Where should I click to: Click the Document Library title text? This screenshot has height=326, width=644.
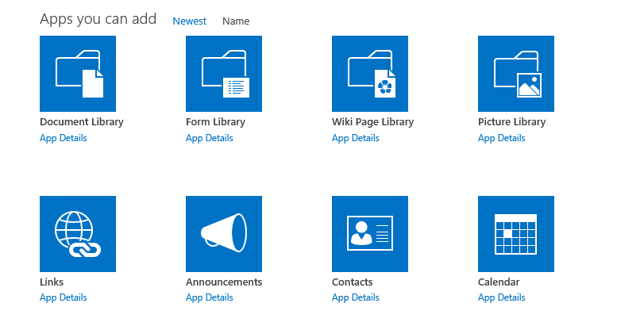point(82,122)
